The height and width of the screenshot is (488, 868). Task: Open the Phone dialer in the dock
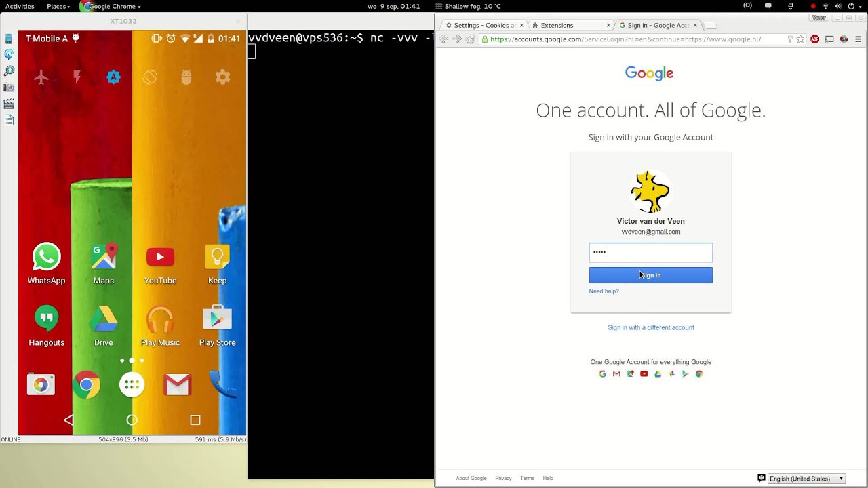(223, 385)
